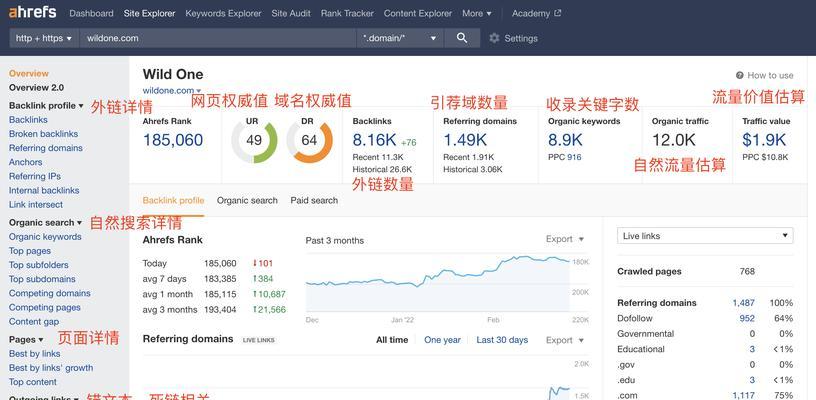Screen dimensions: 816x400
Task: Open Top subdomains in the sidebar
Action: (42, 279)
